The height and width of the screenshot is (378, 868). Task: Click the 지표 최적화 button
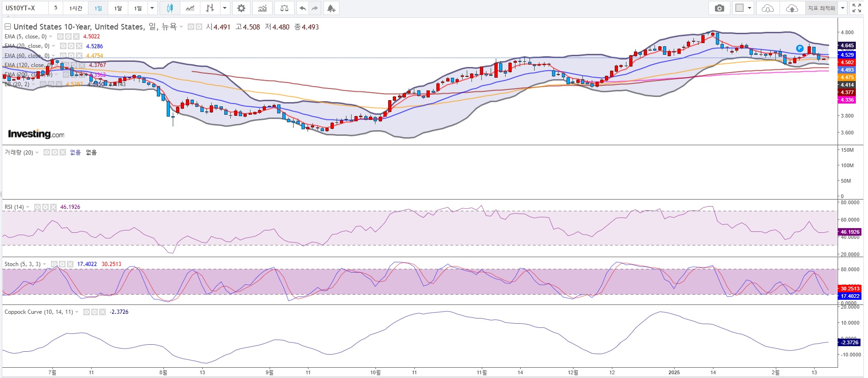click(821, 8)
